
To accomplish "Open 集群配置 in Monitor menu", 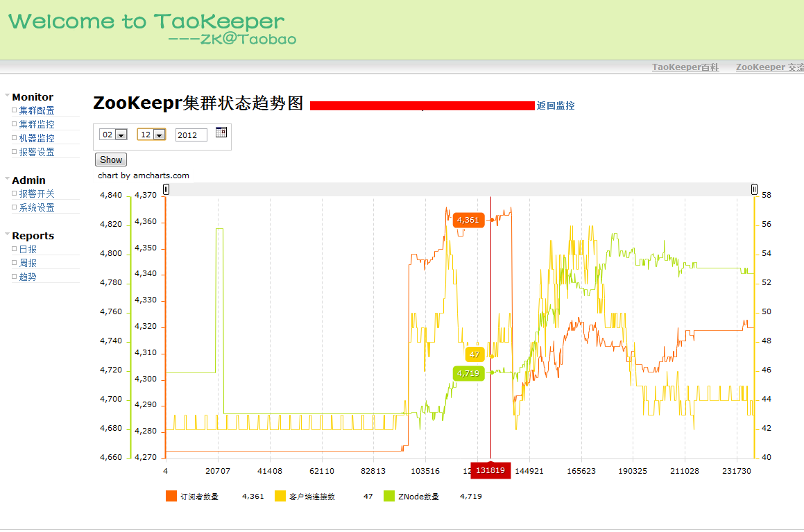I will coord(36,111).
